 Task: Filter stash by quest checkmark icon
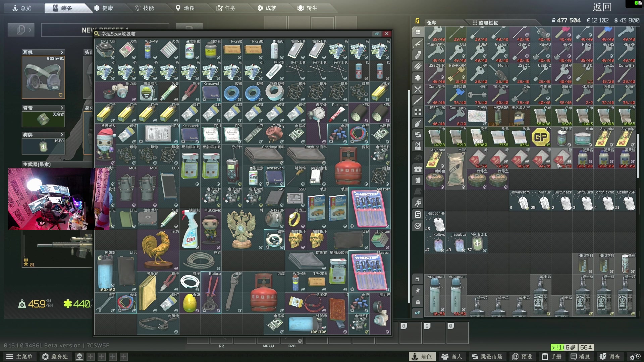[418, 226]
